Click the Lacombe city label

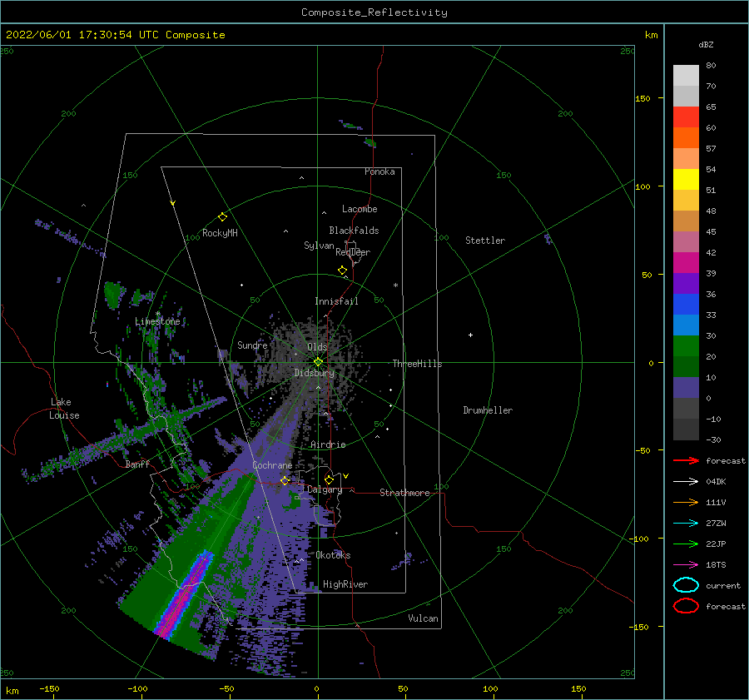(360, 209)
